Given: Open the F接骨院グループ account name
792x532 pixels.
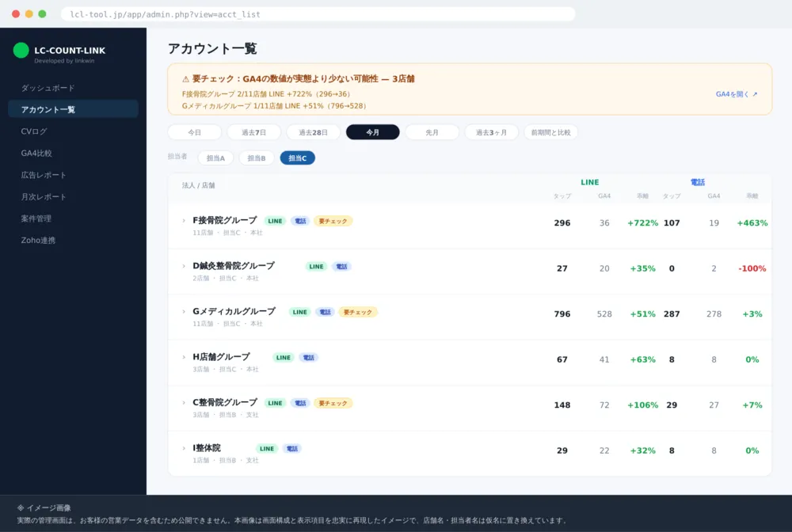Looking at the screenshot, I should [x=225, y=221].
